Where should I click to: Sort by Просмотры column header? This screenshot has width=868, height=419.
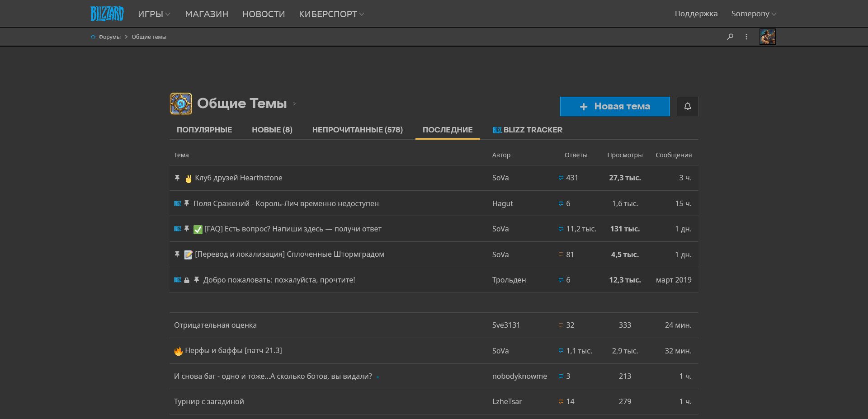[x=625, y=155]
